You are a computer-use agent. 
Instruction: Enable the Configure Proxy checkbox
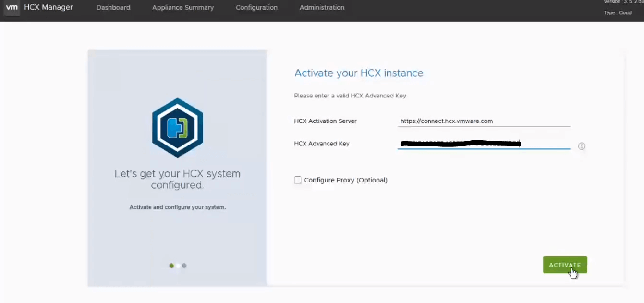[298, 180]
